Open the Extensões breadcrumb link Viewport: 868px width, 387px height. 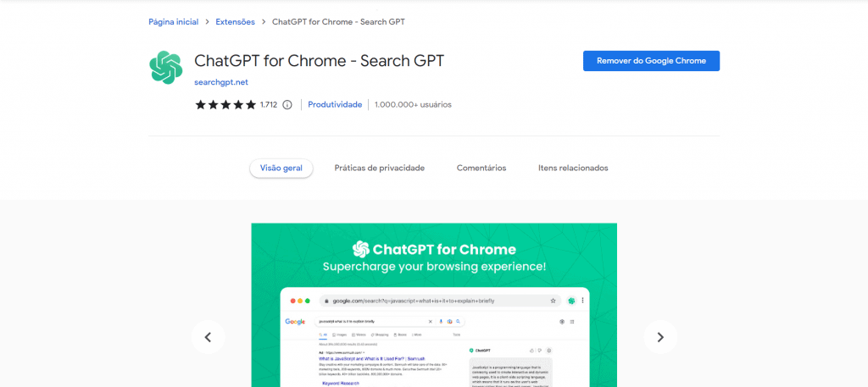tap(236, 22)
